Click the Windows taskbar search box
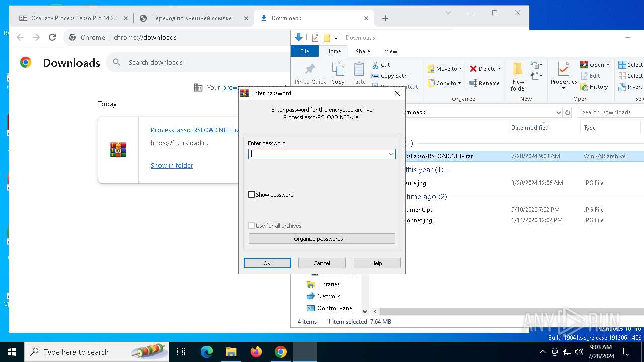 97,352
